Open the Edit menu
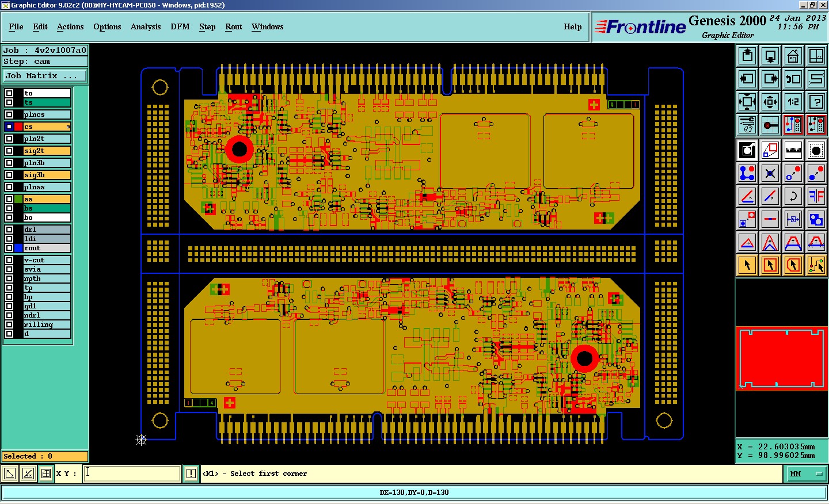 coord(40,26)
